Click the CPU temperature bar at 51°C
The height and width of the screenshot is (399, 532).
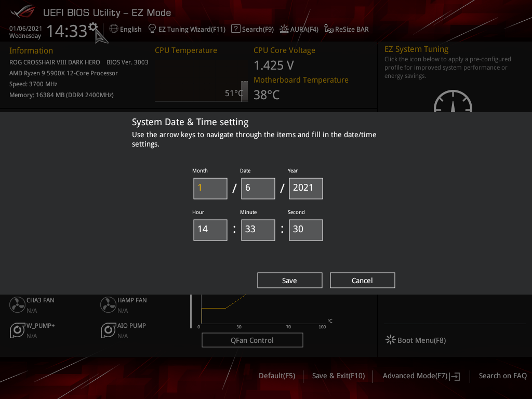coord(244,90)
